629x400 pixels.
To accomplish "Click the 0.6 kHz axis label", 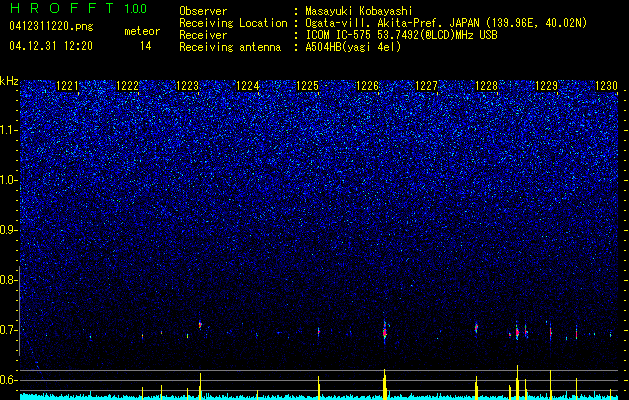I will [9, 380].
